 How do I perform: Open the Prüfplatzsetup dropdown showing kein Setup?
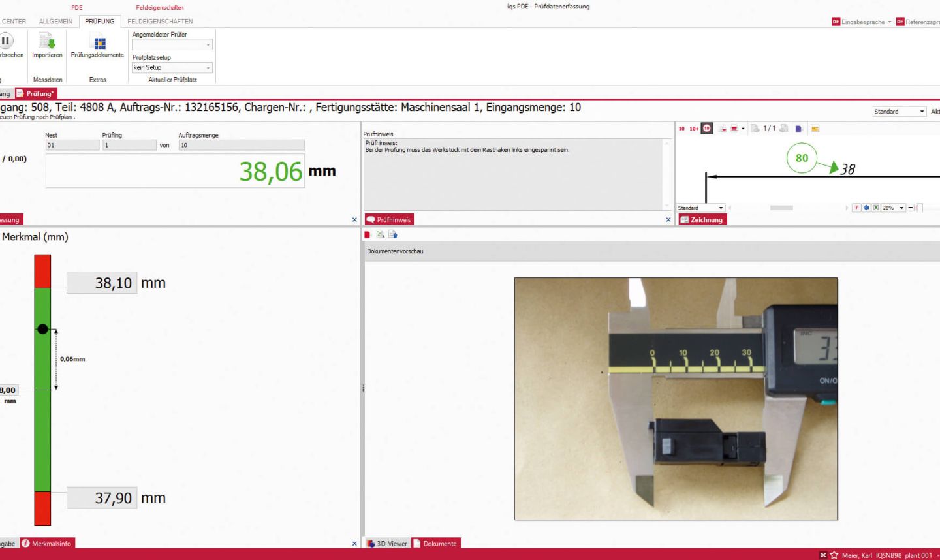pyautogui.click(x=172, y=67)
